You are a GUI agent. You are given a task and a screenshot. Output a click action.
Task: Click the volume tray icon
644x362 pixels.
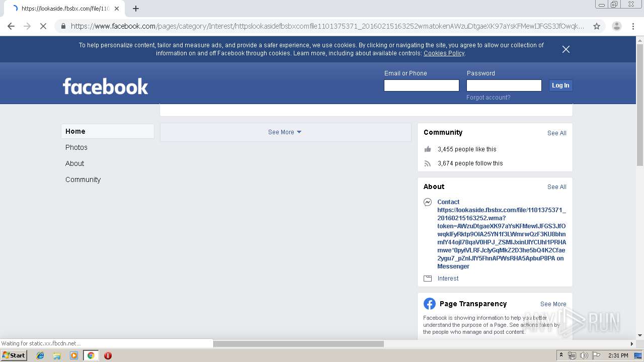pyautogui.click(x=584, y=355)
